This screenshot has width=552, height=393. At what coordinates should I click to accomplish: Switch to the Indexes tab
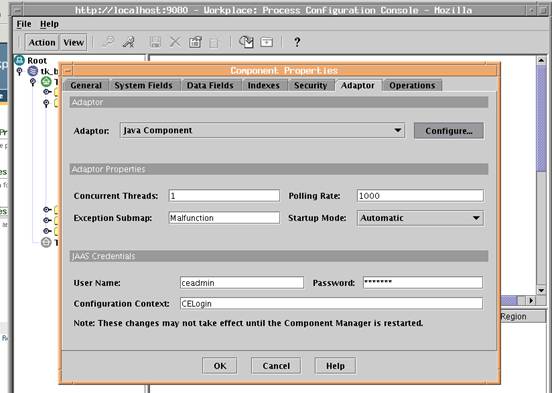[264, 85]
